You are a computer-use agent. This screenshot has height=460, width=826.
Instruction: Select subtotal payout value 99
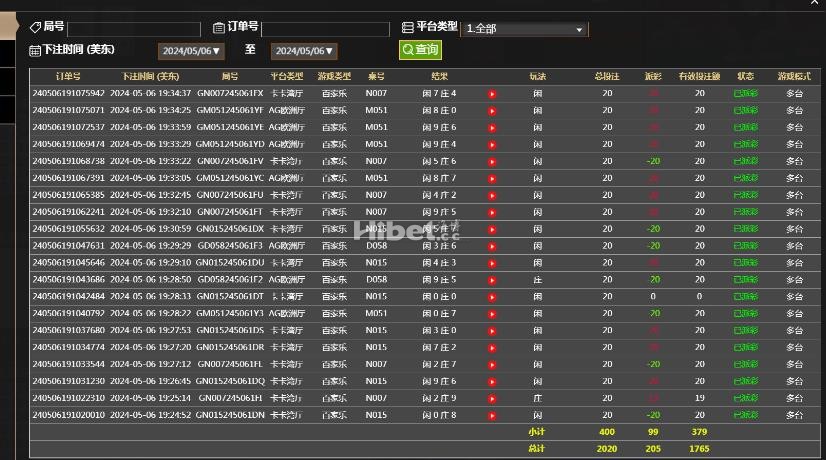coord(653,432)
